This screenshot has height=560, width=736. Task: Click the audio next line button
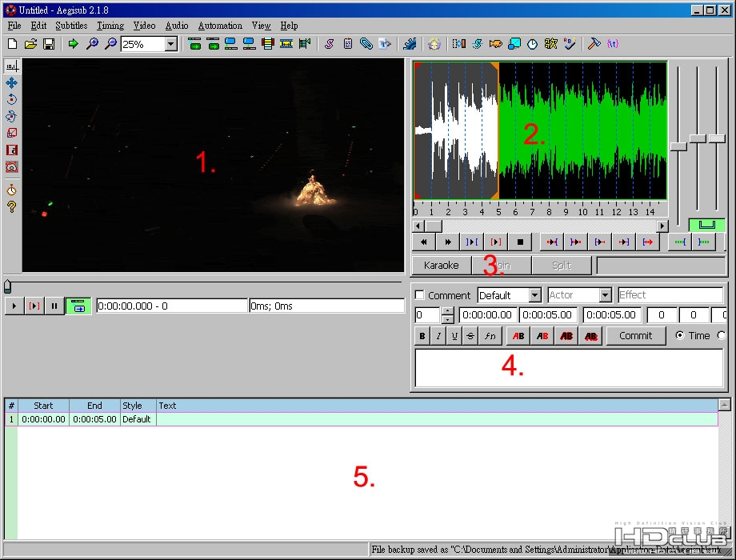448,242
